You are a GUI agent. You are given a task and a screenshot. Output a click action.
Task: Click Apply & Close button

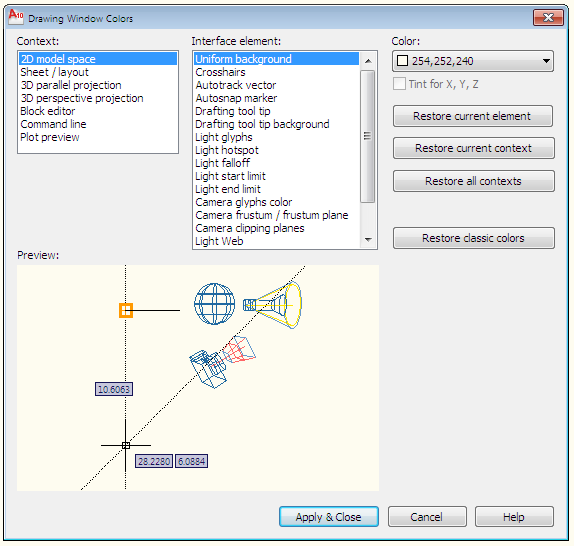pyautogui.click(x=328, y=517)
